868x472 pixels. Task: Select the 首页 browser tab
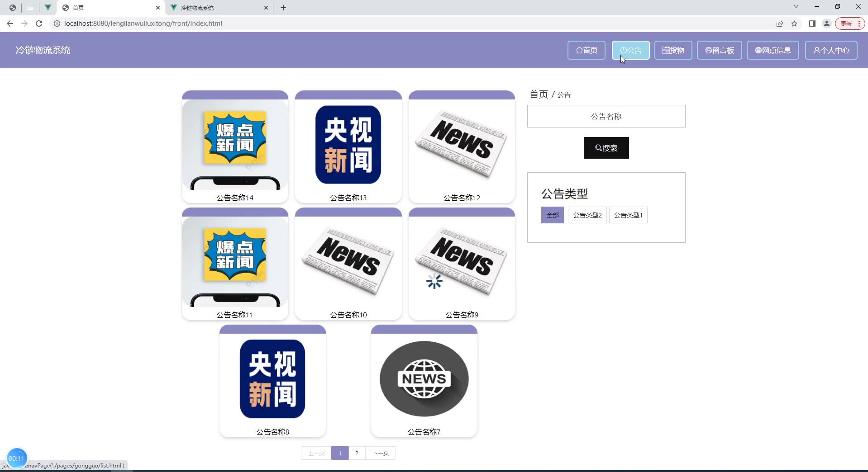(111, 8)
